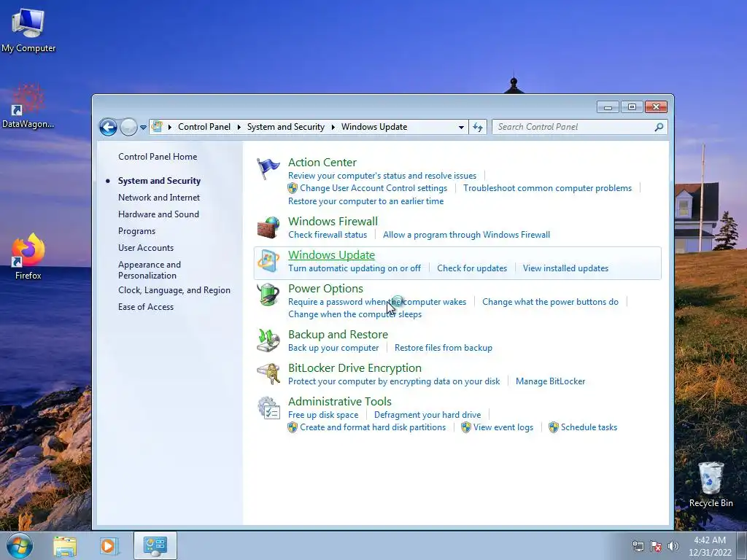This screenshot has width=747, height=560.
Task: Open the Action Center flag tray icon
Action: (x=656, y=546)
